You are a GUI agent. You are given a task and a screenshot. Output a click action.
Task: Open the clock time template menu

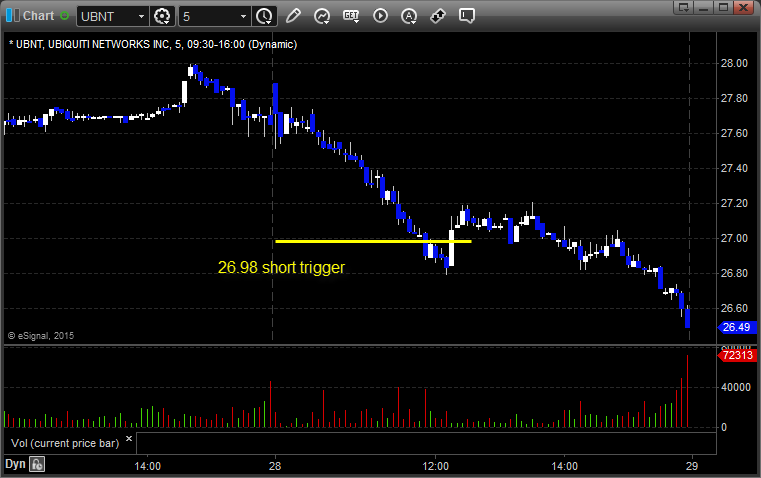pos(265,16)
